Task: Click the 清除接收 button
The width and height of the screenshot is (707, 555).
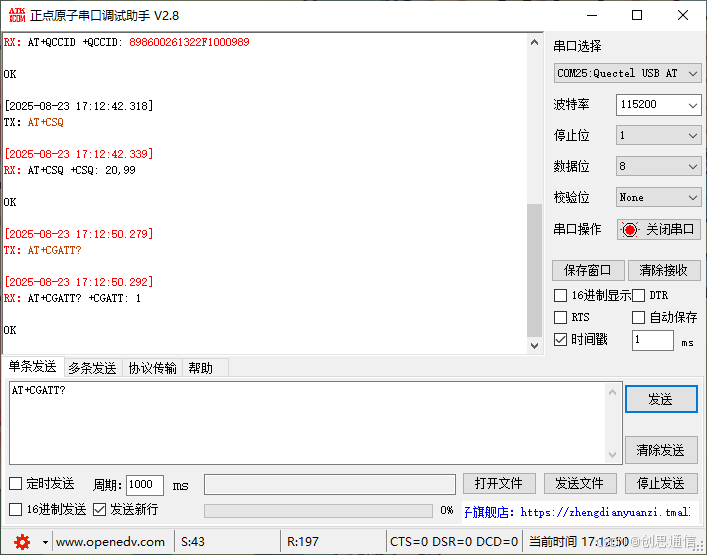Action: pyautogui.click(x=664, y=270)
